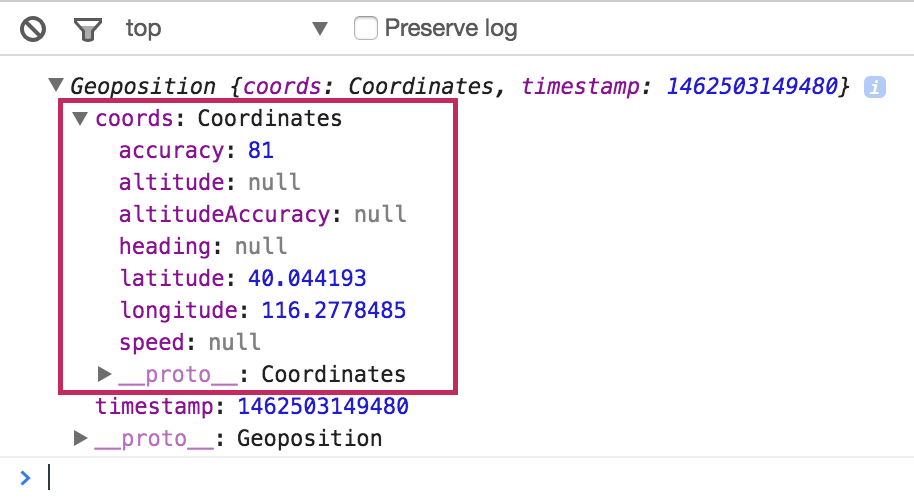The image size is (914, 502).
Task: Click the blue console prompt chevron
Action: [26, 477]
